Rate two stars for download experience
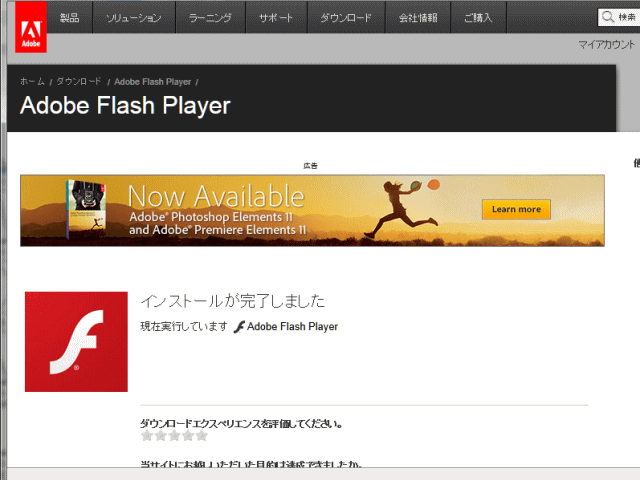 tap(161, 436)
